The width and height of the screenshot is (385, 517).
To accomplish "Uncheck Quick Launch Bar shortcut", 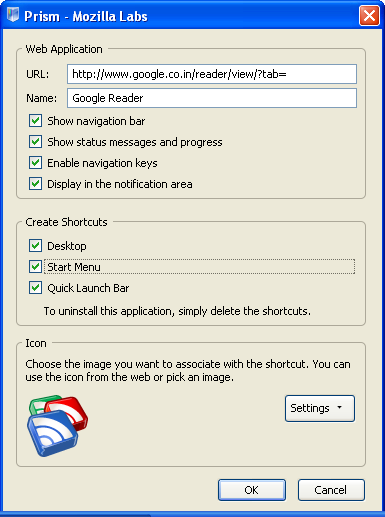I will tap(35, 288).
